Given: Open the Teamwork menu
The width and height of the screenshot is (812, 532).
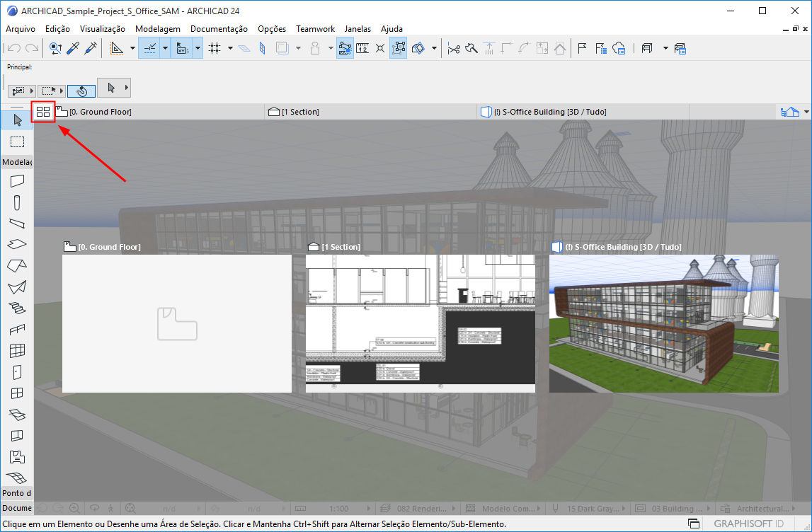Looking at the screenshot, I should coord(315,29).
